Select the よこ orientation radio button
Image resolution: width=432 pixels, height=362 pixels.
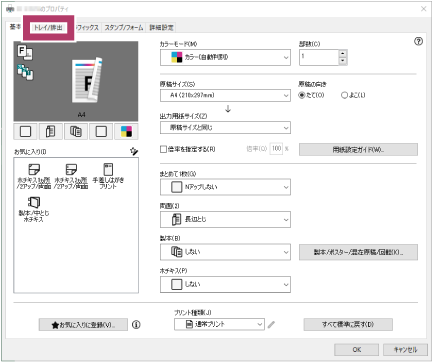344,95
